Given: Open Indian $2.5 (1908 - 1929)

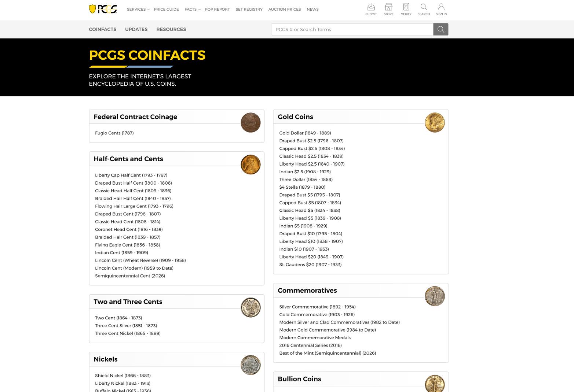Looking at the screenshot, I should click(305, 171).
